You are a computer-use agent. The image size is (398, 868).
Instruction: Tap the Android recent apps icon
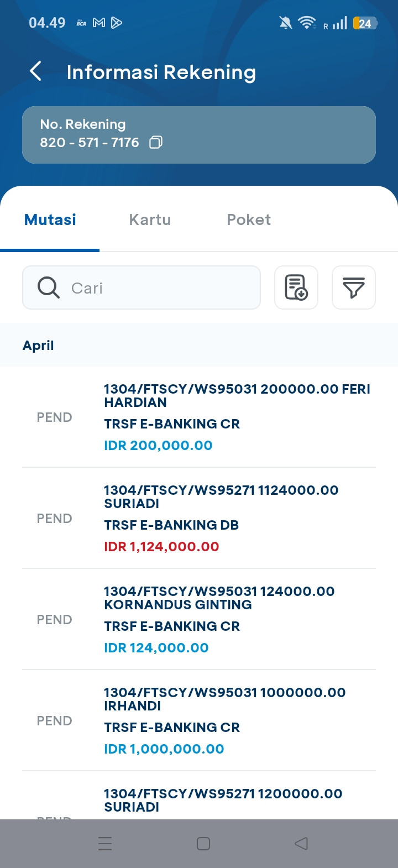105,843
